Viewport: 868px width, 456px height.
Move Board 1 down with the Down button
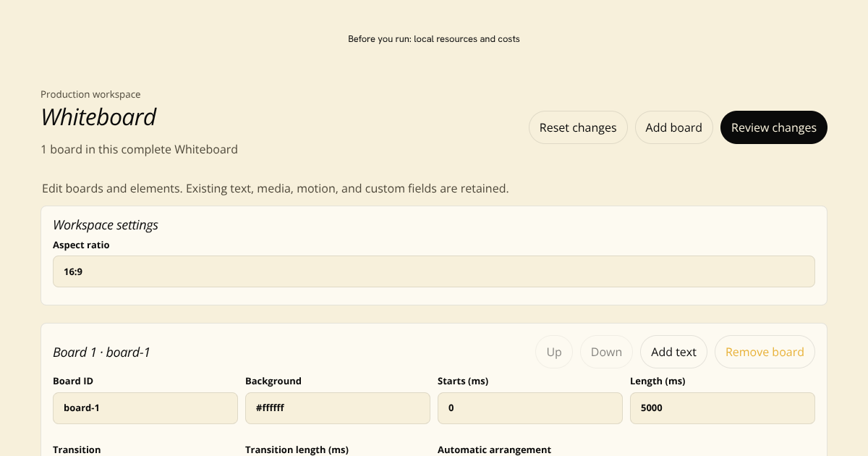click(606, 352)
